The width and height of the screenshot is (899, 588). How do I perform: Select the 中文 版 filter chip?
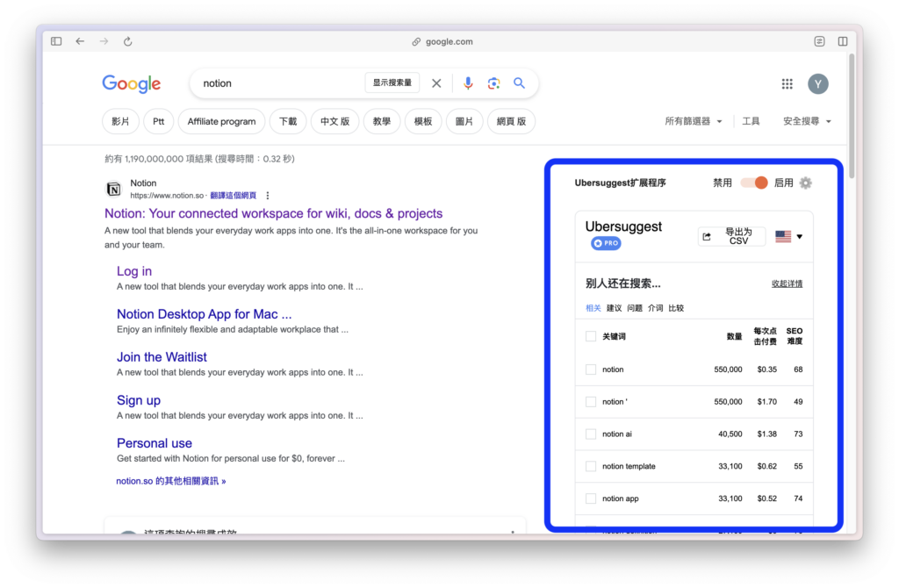point(334,121)
